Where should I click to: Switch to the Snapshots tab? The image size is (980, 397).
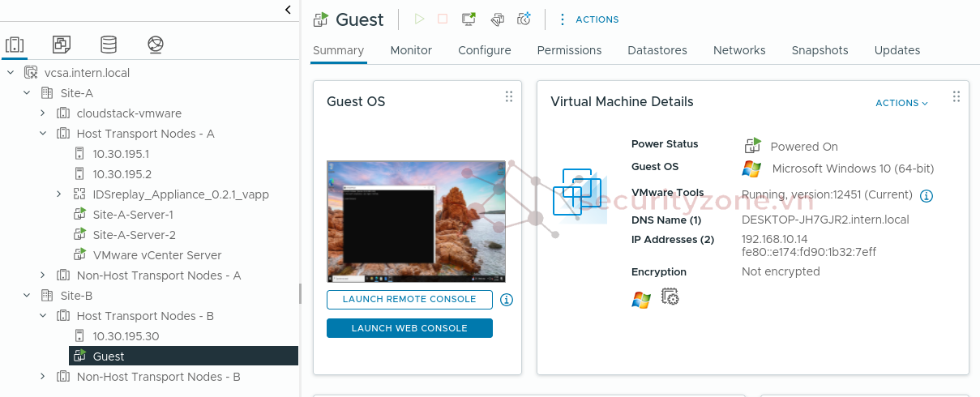pyautogui.click(x=820, y=50)
